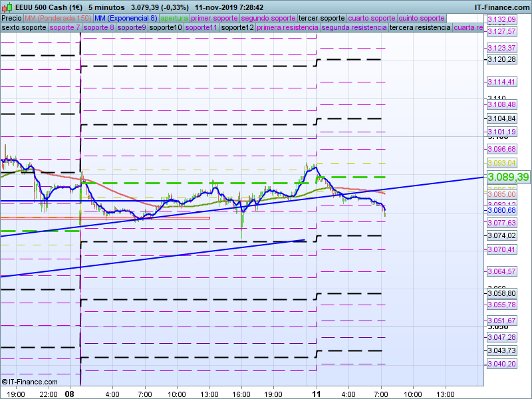
Task: Click the 5 minutos timeframe text
Action: pos(107,7)
